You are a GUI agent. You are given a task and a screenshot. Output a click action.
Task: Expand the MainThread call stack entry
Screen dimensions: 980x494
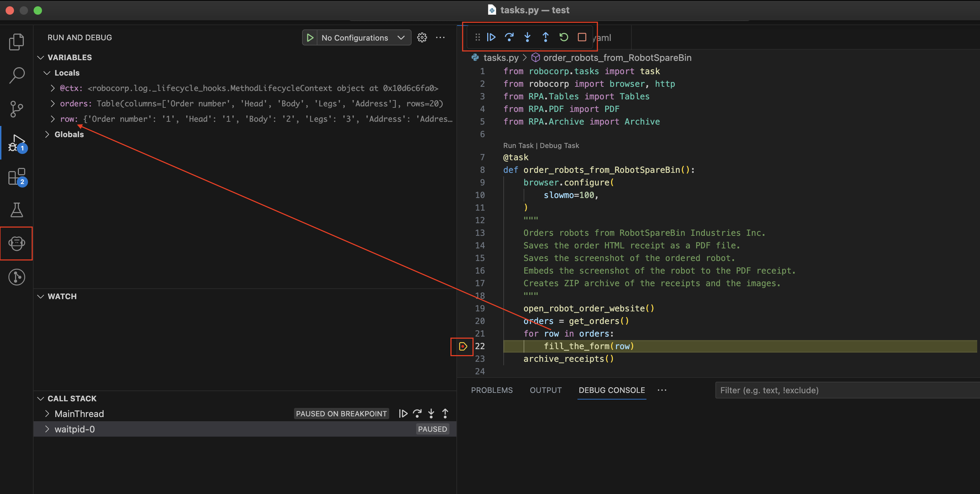[47, 414]
